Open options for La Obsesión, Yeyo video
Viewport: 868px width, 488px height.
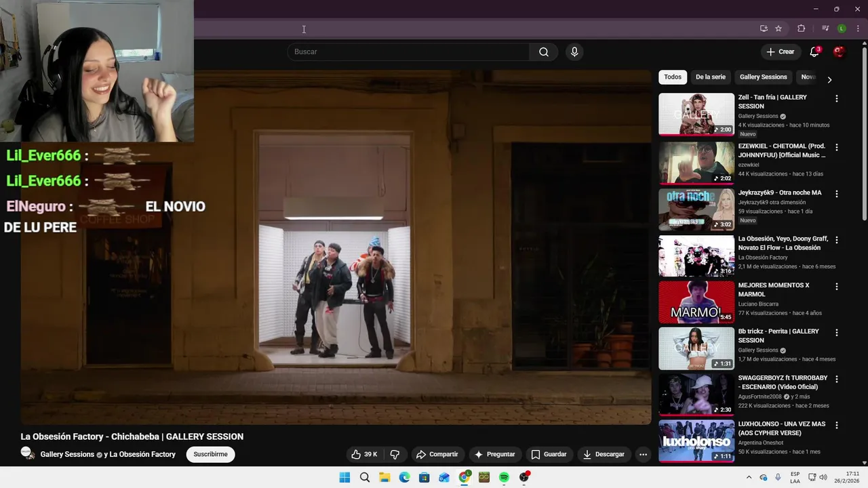(836, 240)
